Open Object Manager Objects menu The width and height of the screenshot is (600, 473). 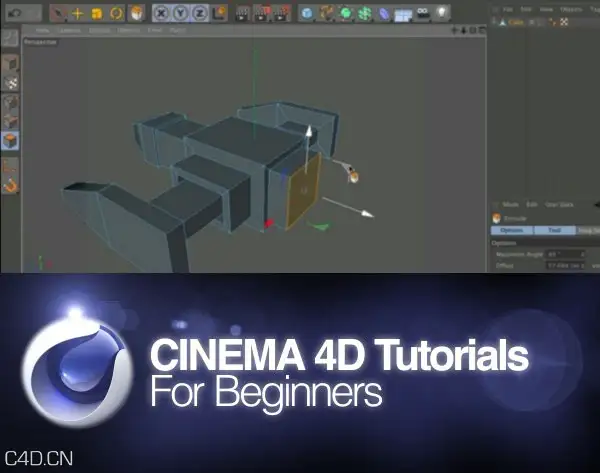pos(571,9)
